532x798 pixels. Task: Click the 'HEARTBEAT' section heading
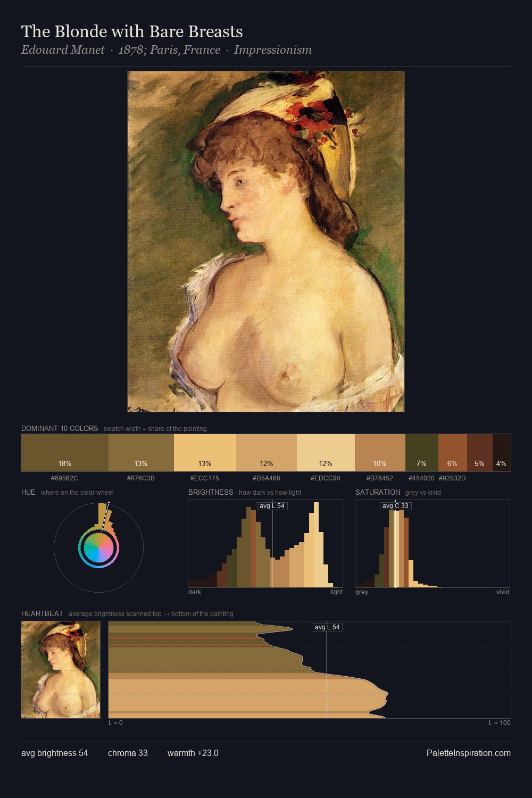(x=42, y=613)
